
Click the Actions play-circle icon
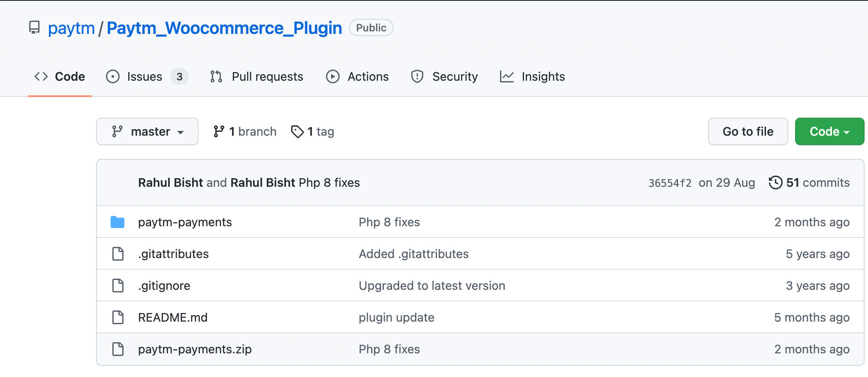pos(333,76)
